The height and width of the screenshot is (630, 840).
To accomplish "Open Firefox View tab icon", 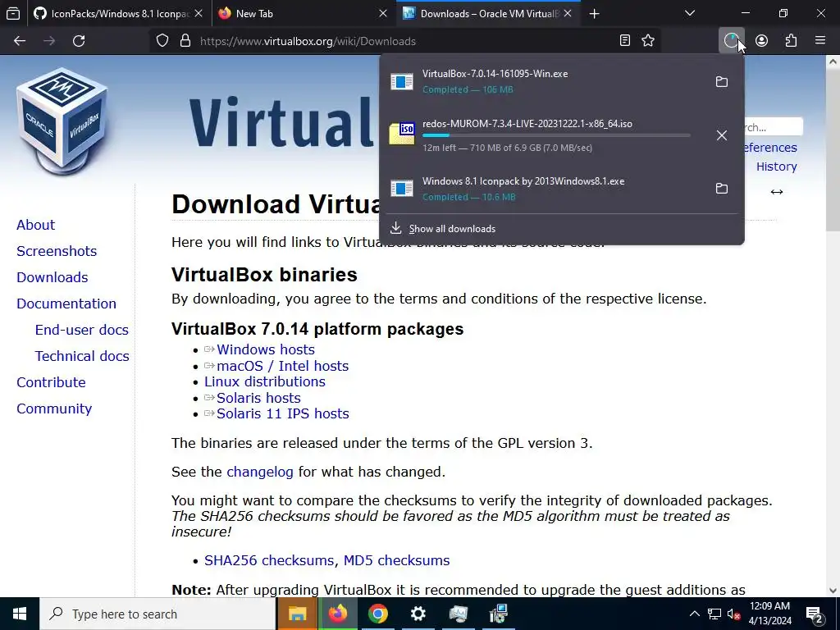I will click(x=13, y=13).
